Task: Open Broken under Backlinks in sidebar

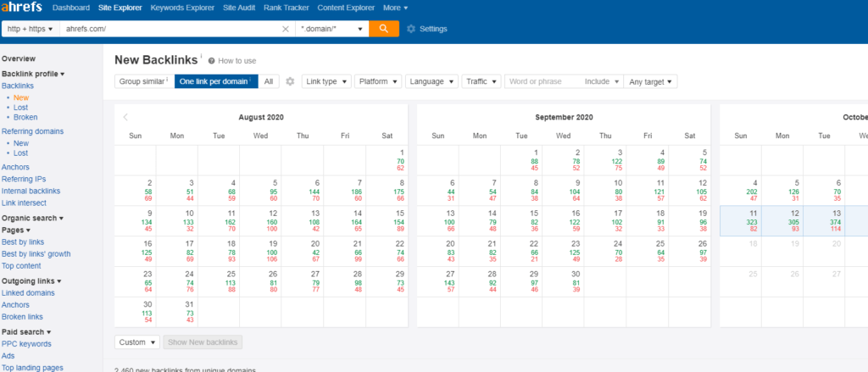Action: tap(25, 117)
